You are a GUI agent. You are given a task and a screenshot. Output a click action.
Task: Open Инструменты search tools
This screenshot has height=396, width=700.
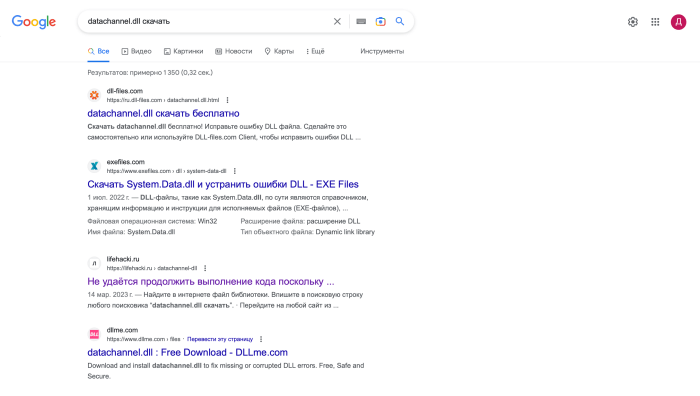pyautogui.click(x=382, y=51)
